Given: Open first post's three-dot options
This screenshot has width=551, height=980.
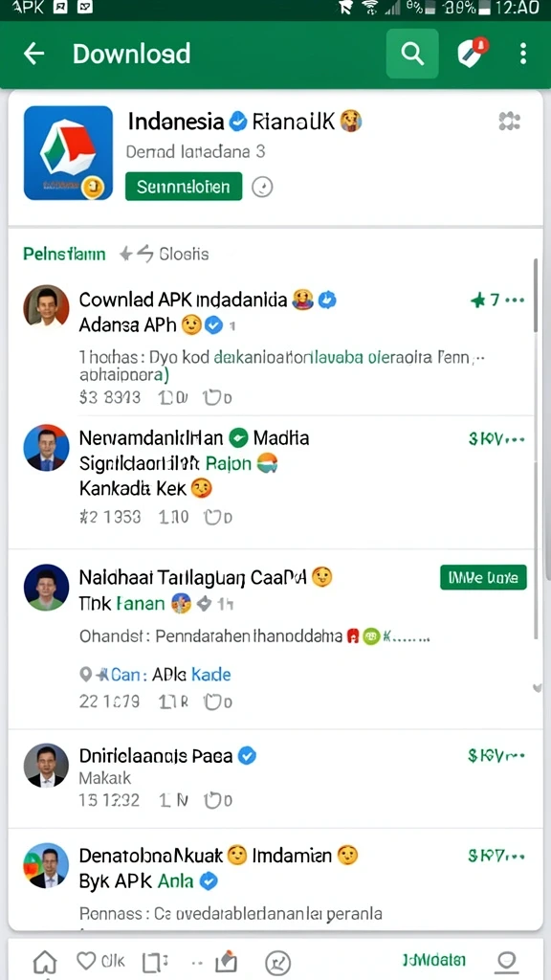Looking at the screenshot, I should tap(514, 301).
